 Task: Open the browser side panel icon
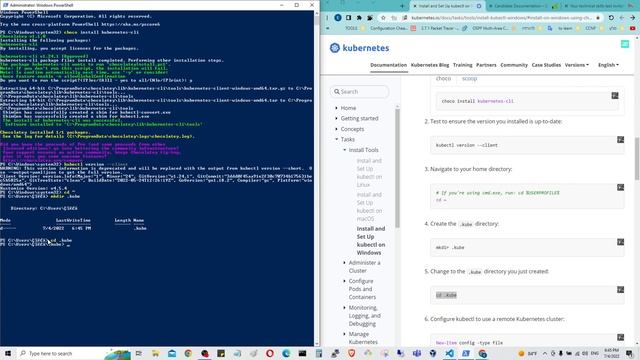pos(349,18)
